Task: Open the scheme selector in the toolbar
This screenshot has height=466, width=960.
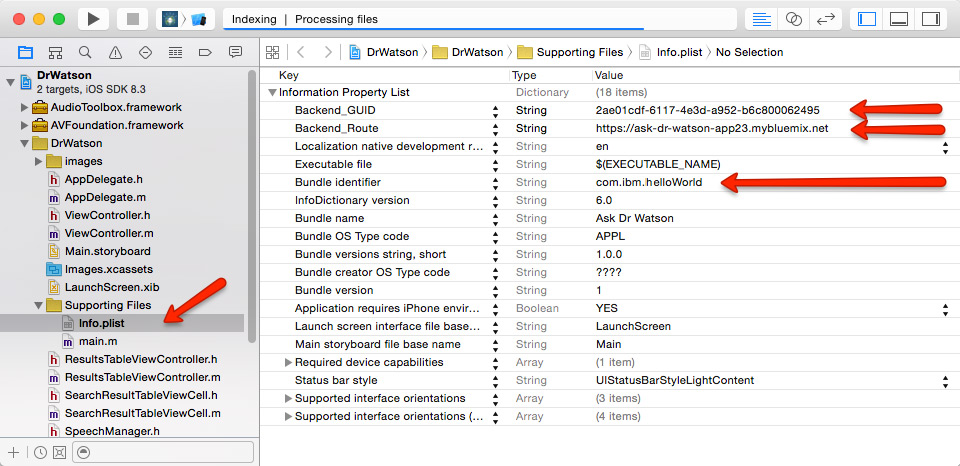Action: 186,19
